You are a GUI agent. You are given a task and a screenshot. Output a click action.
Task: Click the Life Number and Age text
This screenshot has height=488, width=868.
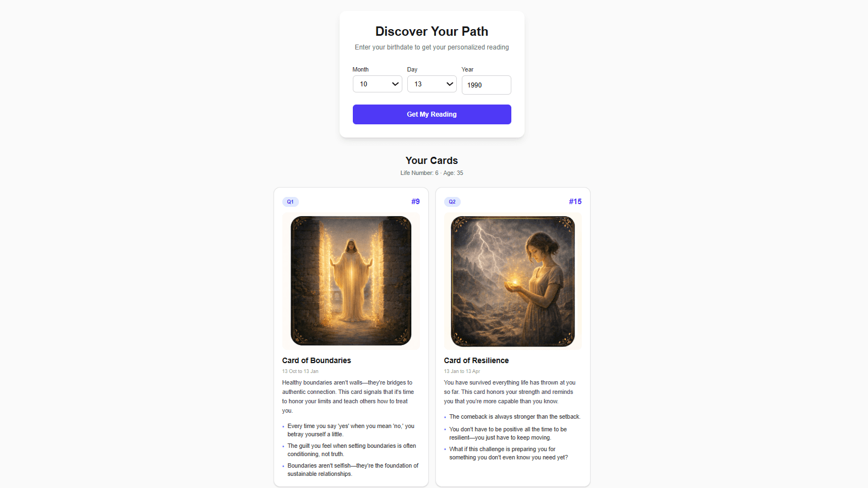(432, 173)
